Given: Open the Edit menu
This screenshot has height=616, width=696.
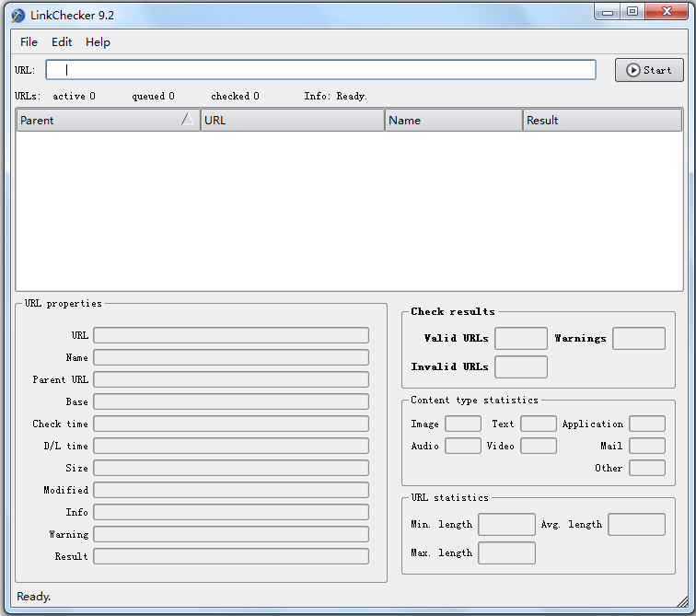Looking at the screenshot, I should pos(62,42).
